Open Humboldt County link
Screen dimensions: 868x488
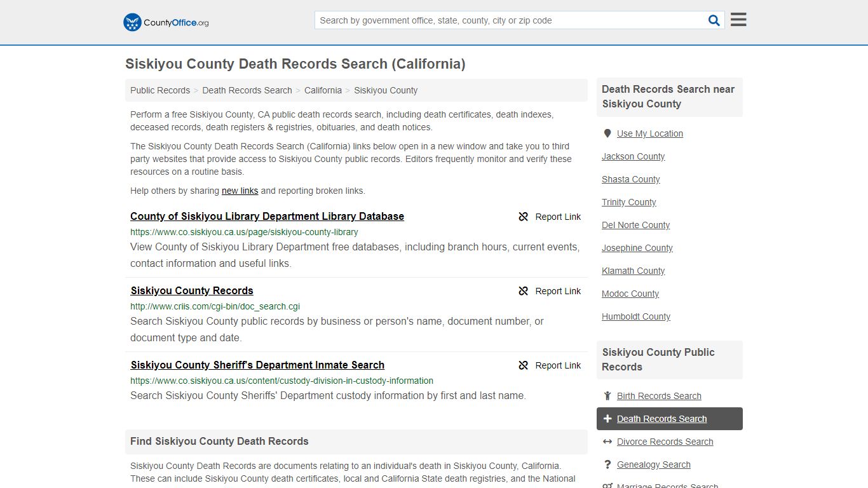(636, 316)
